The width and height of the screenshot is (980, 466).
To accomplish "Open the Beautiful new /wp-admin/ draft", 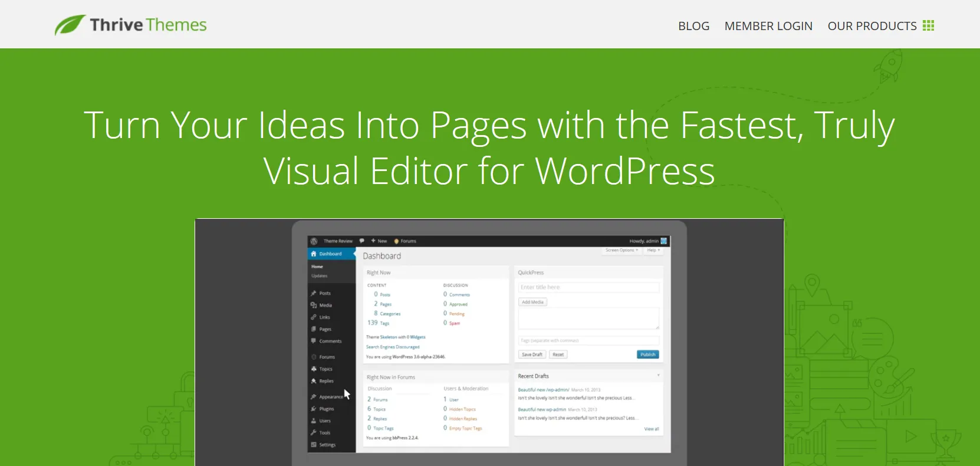I will point(544,390).
